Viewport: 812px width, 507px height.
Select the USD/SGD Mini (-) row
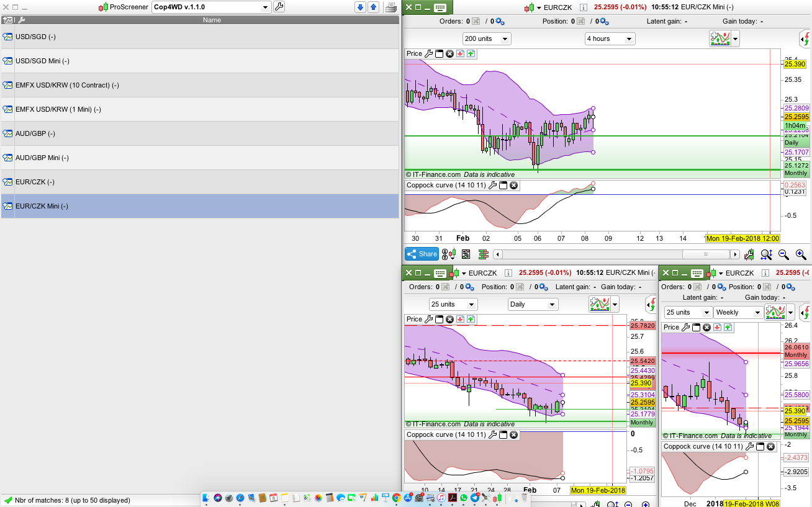pyautogui.click(x=200, y=61)
